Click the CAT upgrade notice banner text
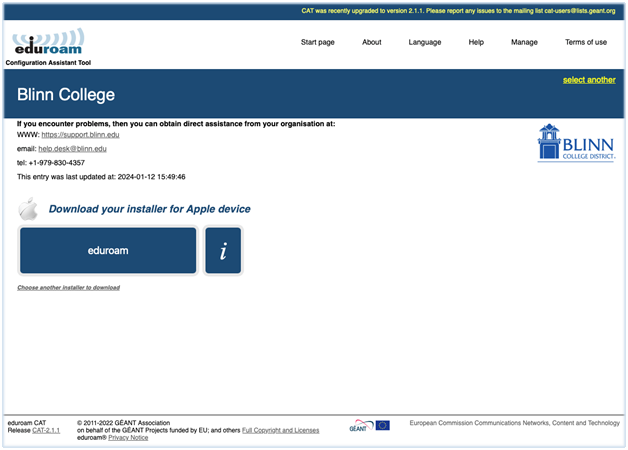The image size is (628, 450). [458, 11]
